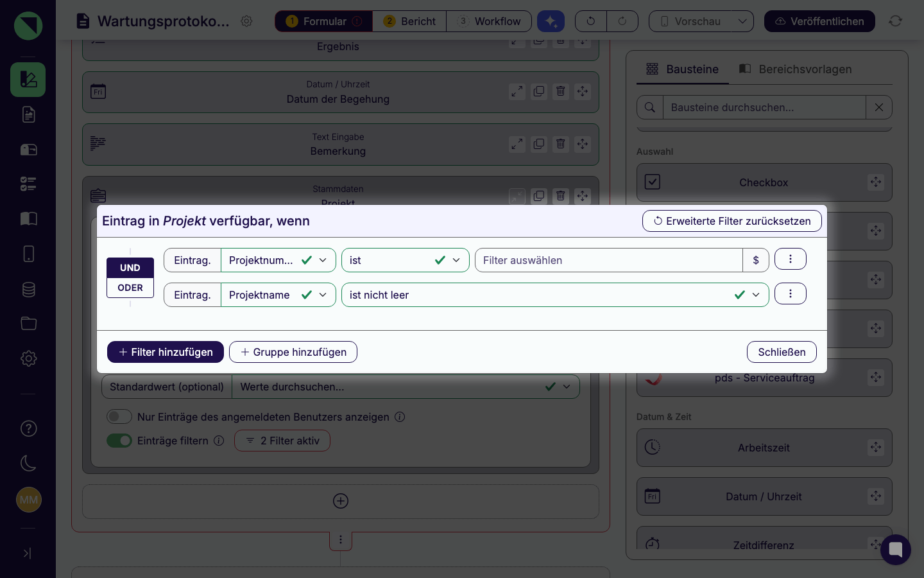Open Projektname field dropdown
Image resolution: width=924 pixels, height=578 pixels.
coord(278,295)
